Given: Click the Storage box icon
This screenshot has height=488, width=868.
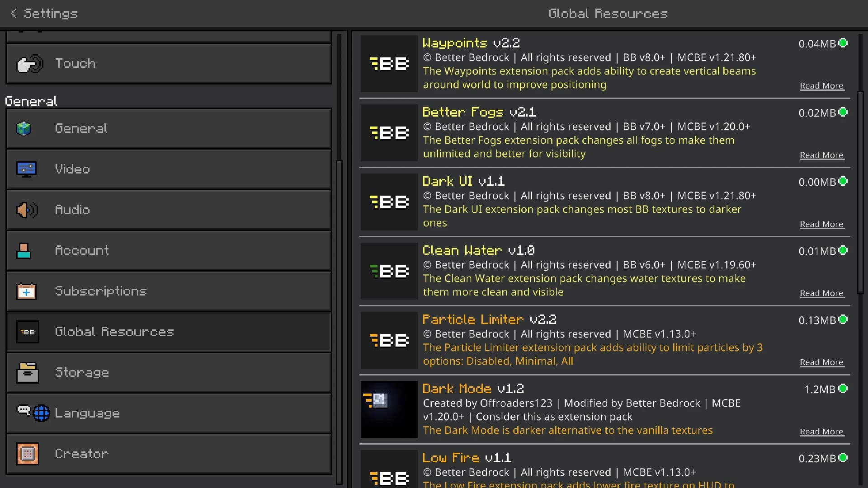Looking at the screenshot, I should tap(28, 373).
